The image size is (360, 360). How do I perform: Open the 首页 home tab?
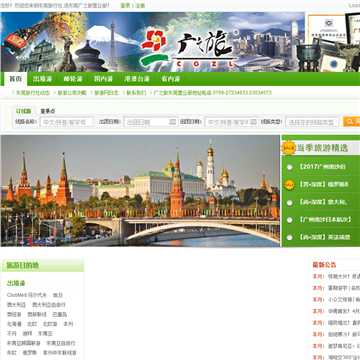[x=16, y=79]
